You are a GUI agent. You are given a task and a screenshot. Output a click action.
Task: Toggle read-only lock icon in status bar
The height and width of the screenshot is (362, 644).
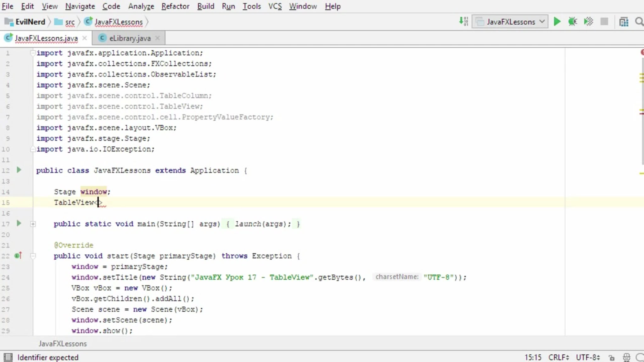pyautogui.click(x=611, y=357)
